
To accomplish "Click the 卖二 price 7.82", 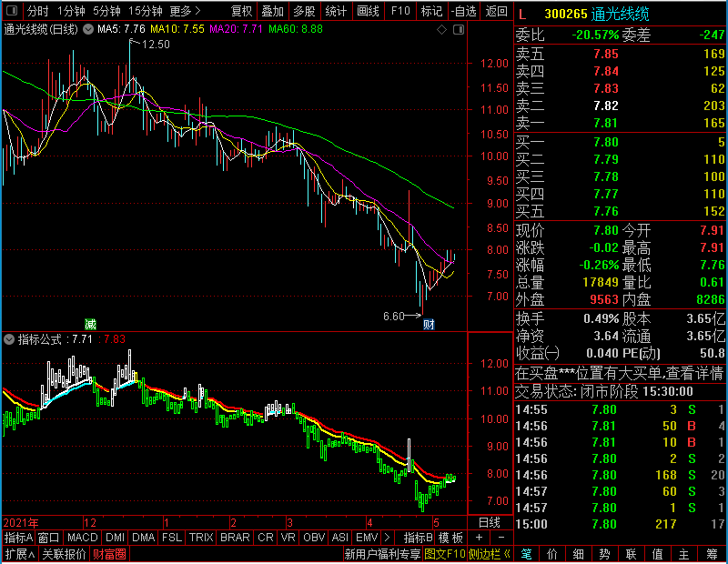I will point(606,106).
